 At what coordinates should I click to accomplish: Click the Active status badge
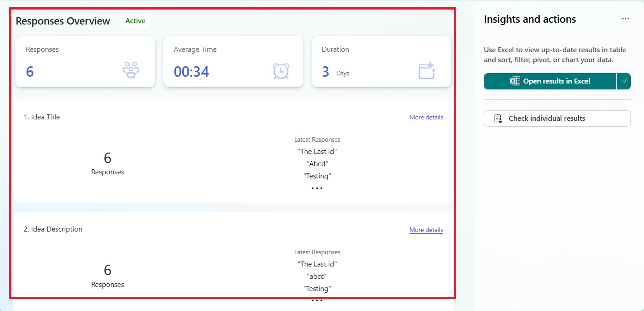135,21
